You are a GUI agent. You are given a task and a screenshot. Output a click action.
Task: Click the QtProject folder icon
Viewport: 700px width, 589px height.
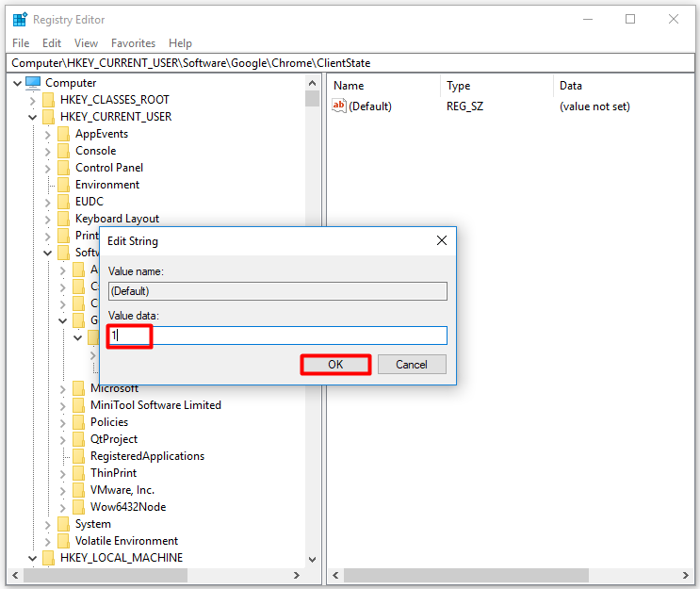78,439
